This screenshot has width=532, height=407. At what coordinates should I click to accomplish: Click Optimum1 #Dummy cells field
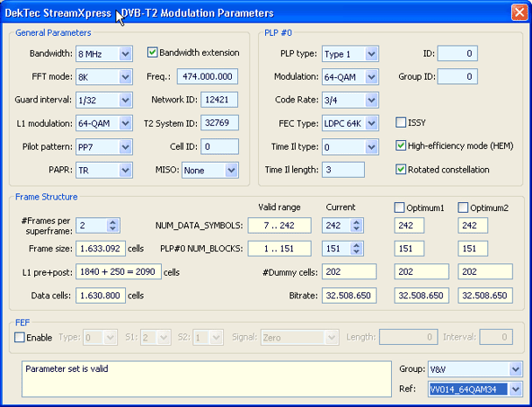pos(422,271)
